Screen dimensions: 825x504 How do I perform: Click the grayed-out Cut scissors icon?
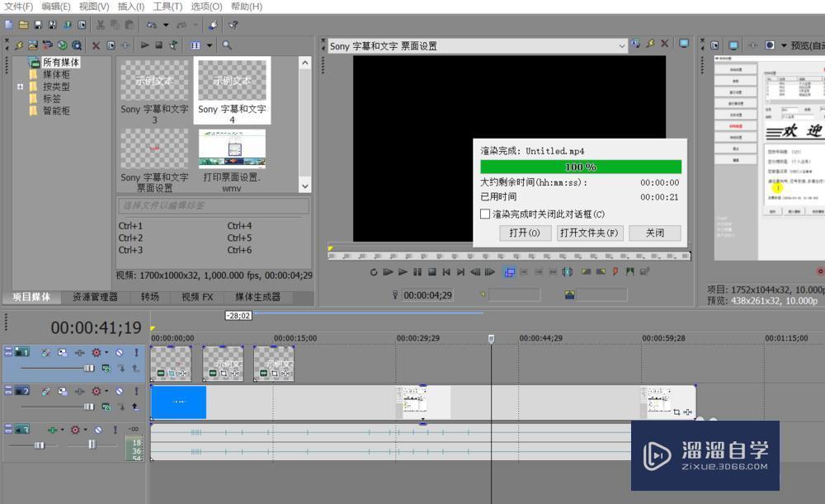[101, 25]
